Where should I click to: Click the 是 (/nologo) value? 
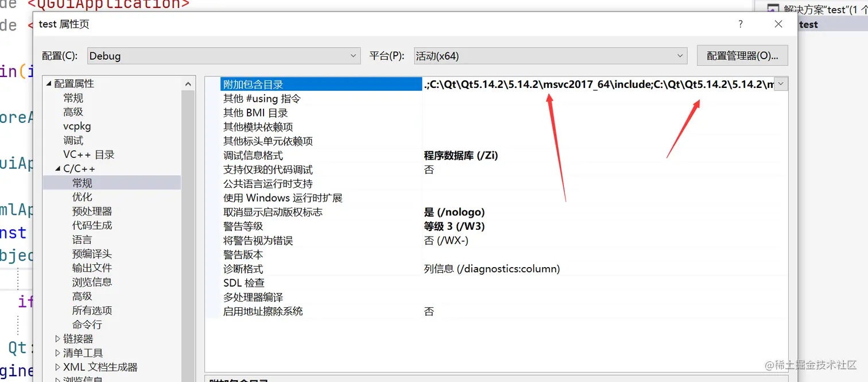point(454,212)
